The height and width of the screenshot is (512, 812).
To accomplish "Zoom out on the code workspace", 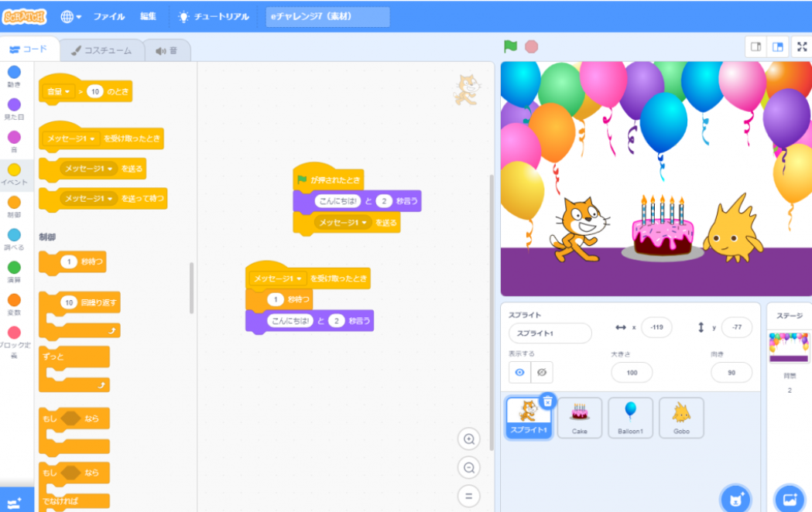I will click(x=468, y=468).
